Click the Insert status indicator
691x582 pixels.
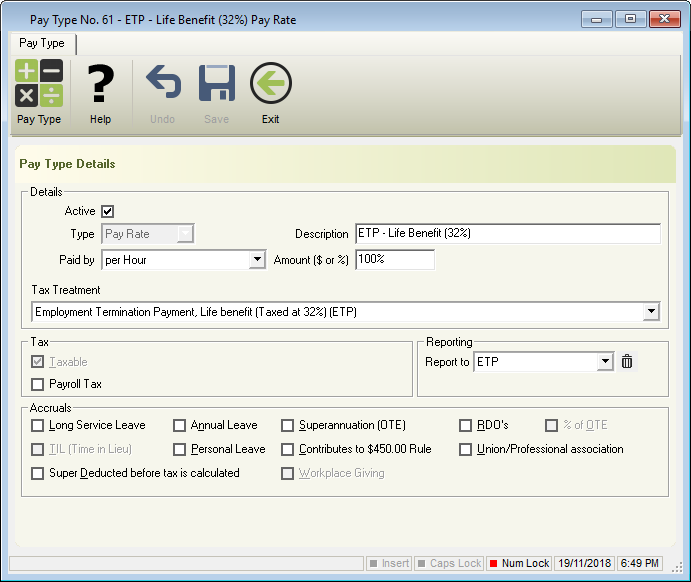tap(389, 563)
